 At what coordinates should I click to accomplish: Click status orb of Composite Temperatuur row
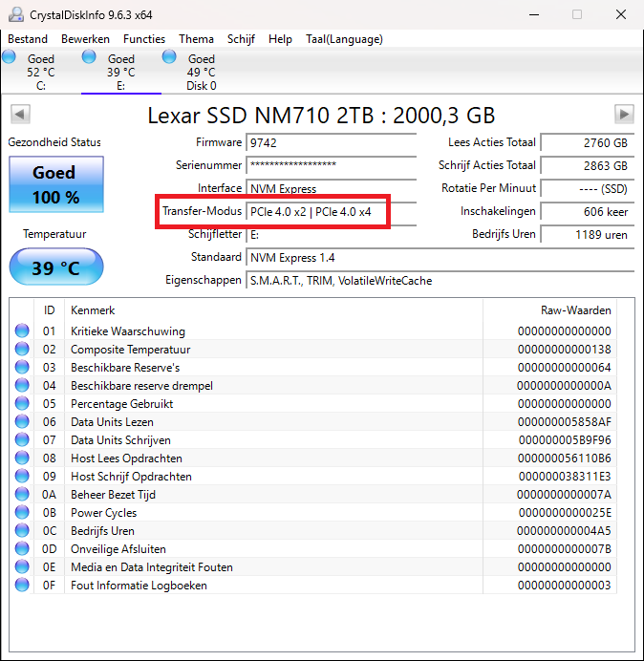(22, 349)
